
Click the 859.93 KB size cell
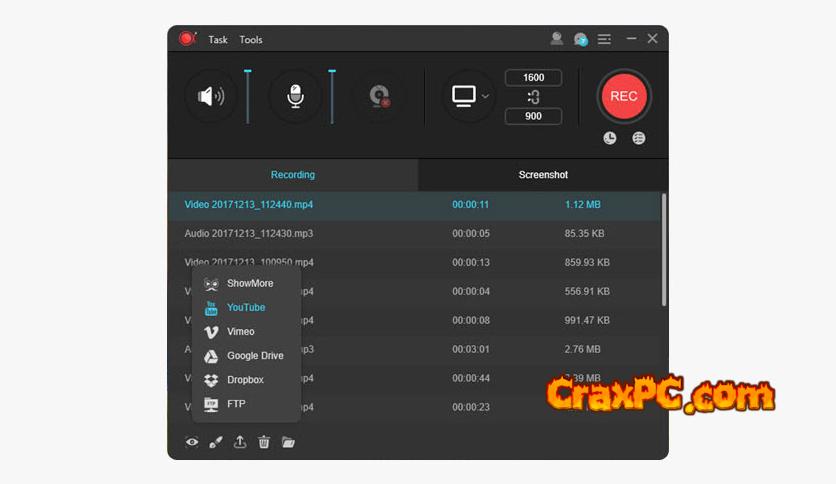click(587, 262)
